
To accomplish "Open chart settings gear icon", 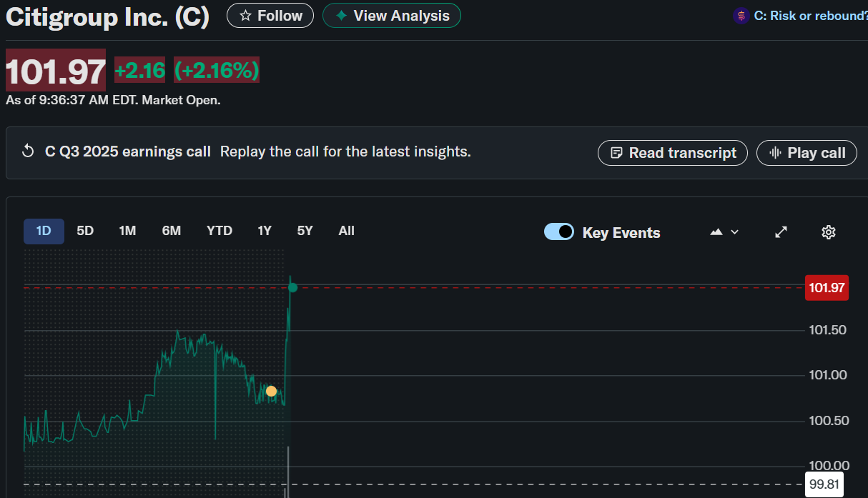I will 829,231.
